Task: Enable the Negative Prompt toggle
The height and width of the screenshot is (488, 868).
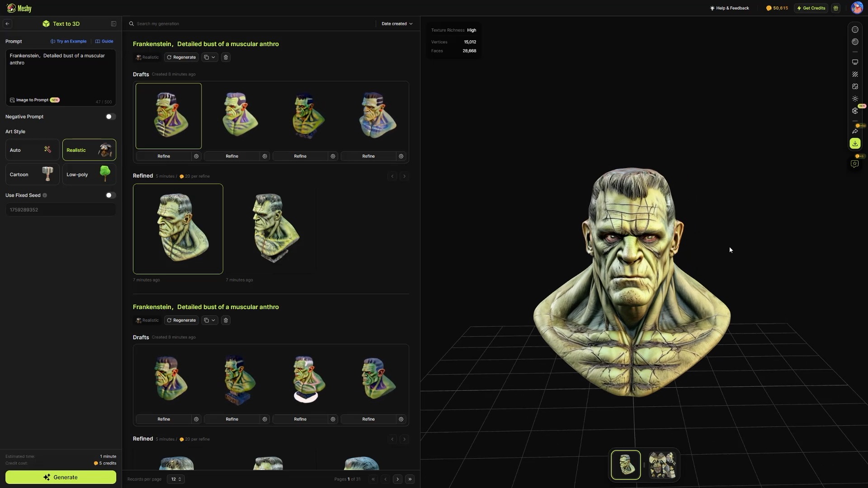Action: tap(110, 117)
